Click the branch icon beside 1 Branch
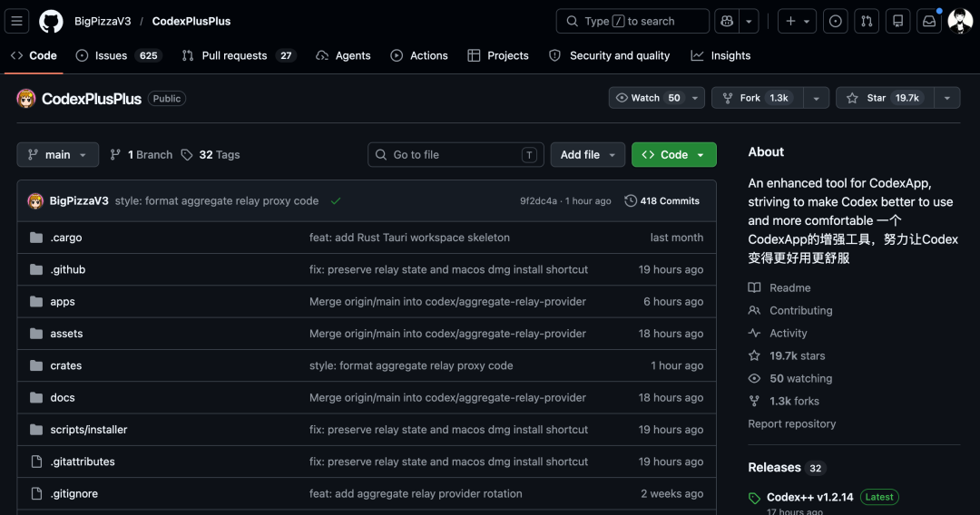The height and width of the screenshot is (515, 980). click(x=115, y=155)
